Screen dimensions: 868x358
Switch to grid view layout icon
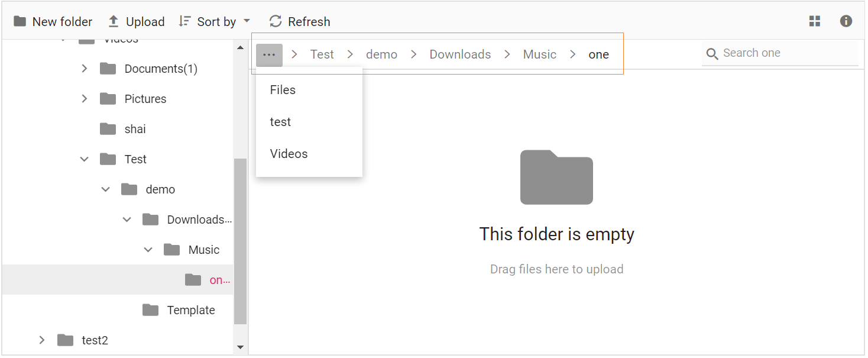pyautogui.click(x=815, y=21)
